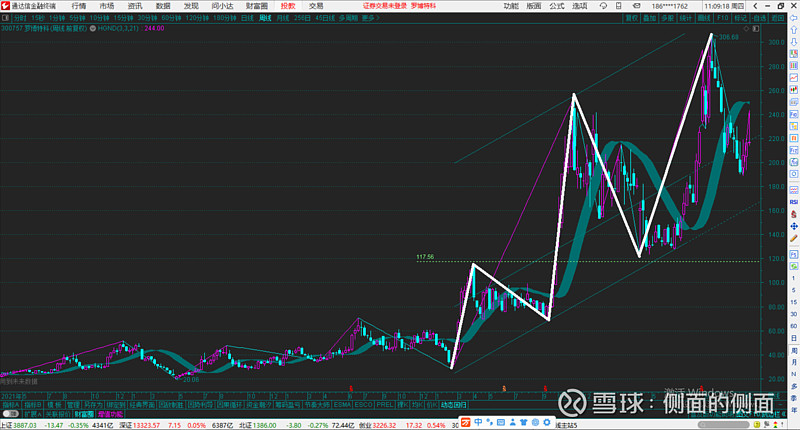The height and width of the screenshot is (430, 800).
Task: Click the 多股 multi-stock button
Action: tap(667, 18)
